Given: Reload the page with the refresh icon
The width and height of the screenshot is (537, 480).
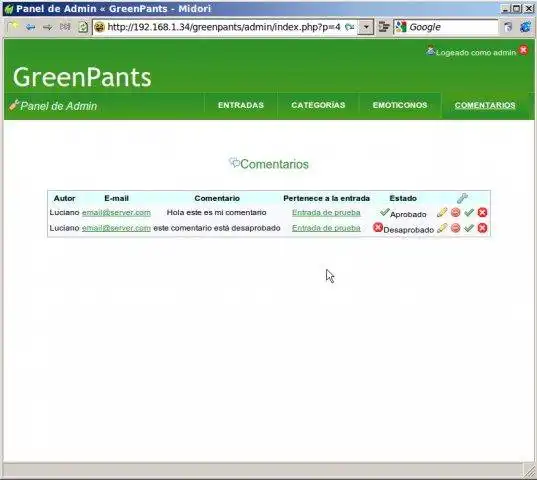Looking at the screenshot, I should click(x=83, y=27).
